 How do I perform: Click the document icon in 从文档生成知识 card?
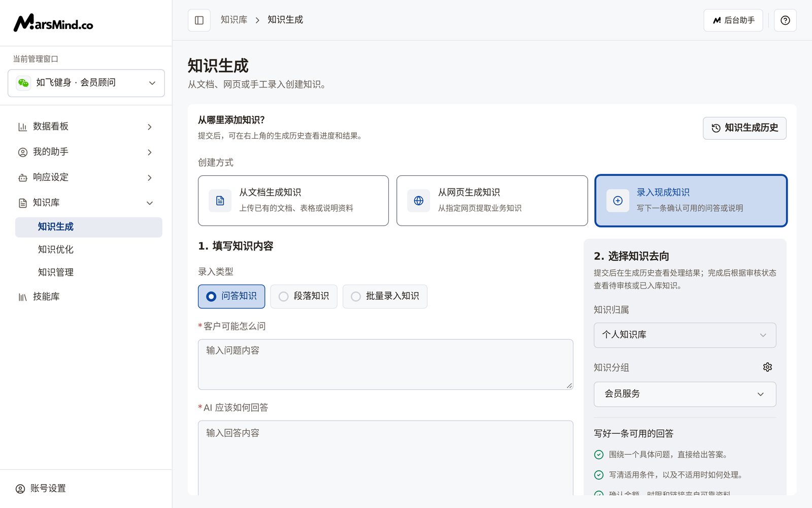(220, 201)
